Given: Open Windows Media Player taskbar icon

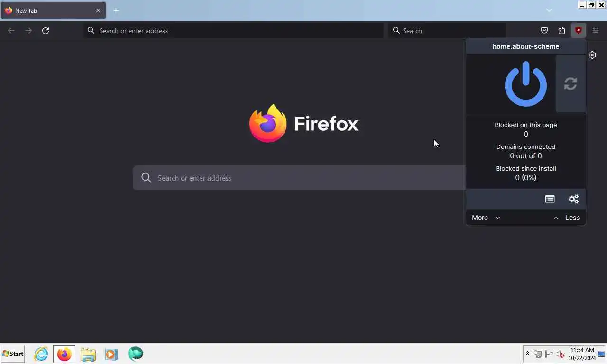Looking at the screenshot, I should [x=111, y=354].
